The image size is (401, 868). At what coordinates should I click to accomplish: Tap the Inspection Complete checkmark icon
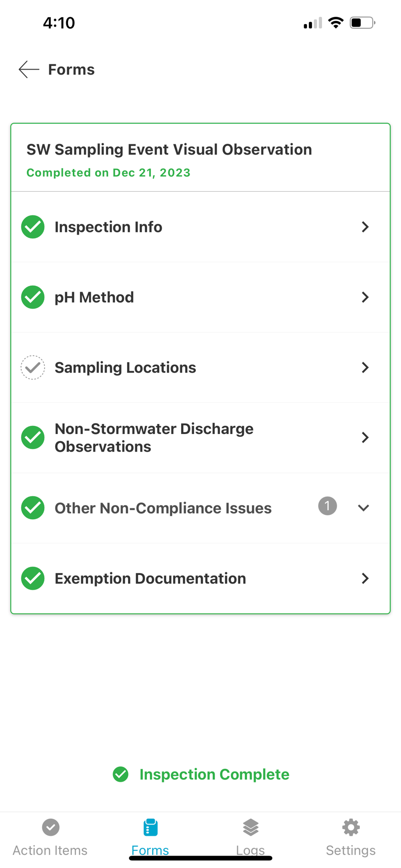[121, 774]
